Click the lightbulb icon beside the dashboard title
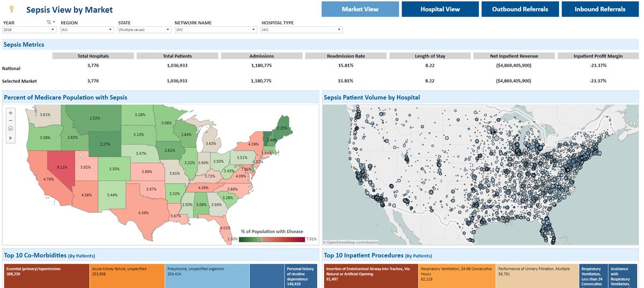This screenshot has width=644, height=288. tap(13, 9)
